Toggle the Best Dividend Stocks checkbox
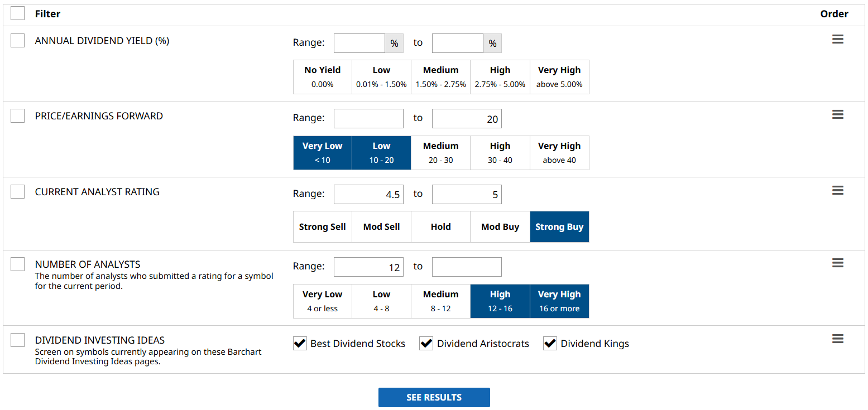 point(300,344)
